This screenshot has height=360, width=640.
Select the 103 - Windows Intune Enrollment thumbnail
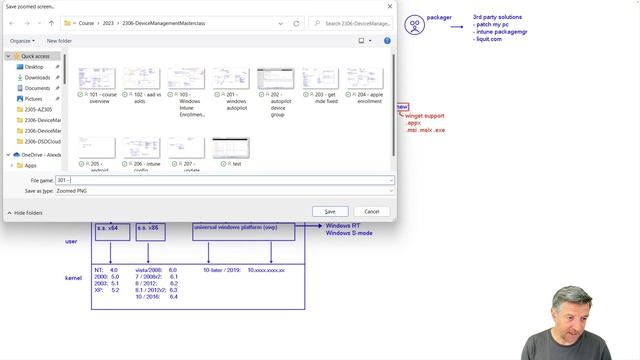point(186,78)
